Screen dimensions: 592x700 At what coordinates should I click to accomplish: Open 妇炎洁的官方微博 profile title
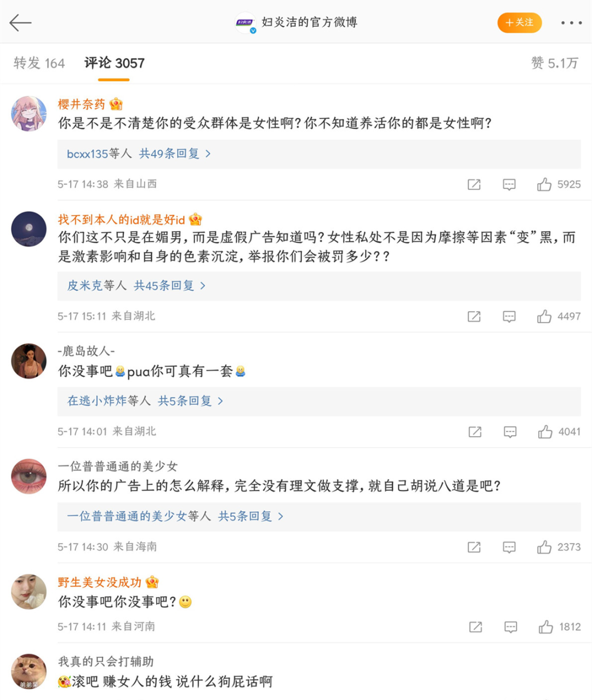[309, 22]
